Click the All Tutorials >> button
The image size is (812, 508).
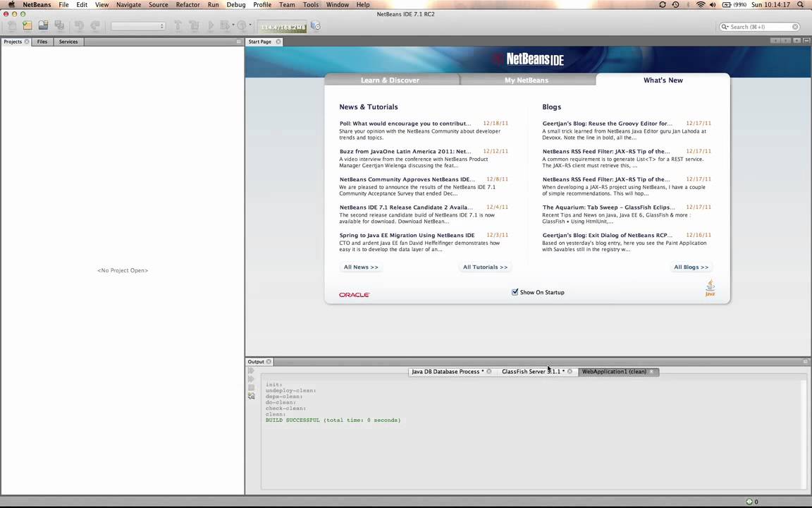click(x=485, y=267)
